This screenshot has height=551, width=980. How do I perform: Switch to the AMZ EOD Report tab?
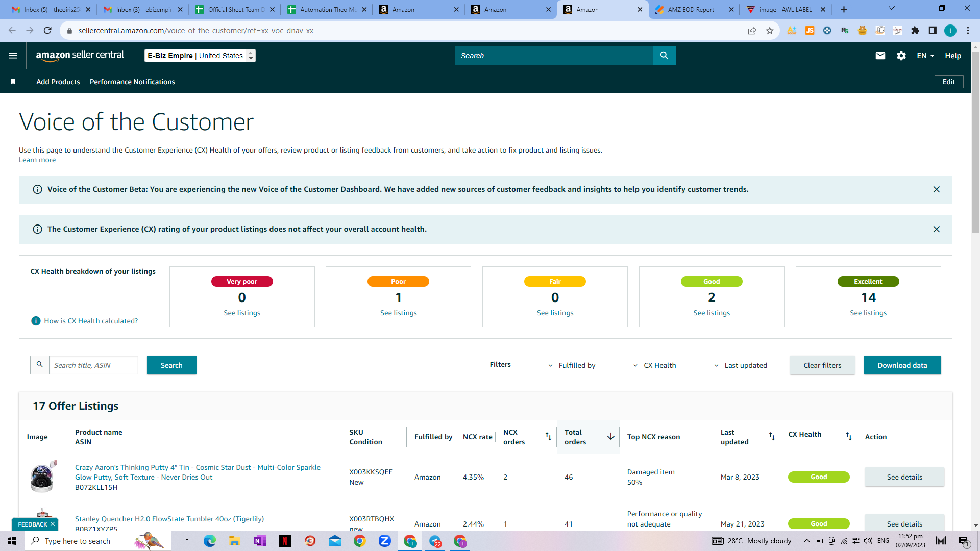(694, 9)
